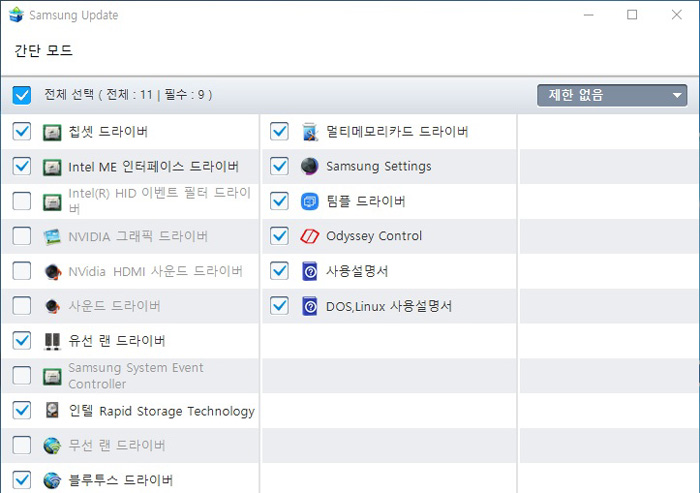Enable the 사운드 드라이버 checkbox
The height and width of the screenshot is (493, 700).
(22, 306)
